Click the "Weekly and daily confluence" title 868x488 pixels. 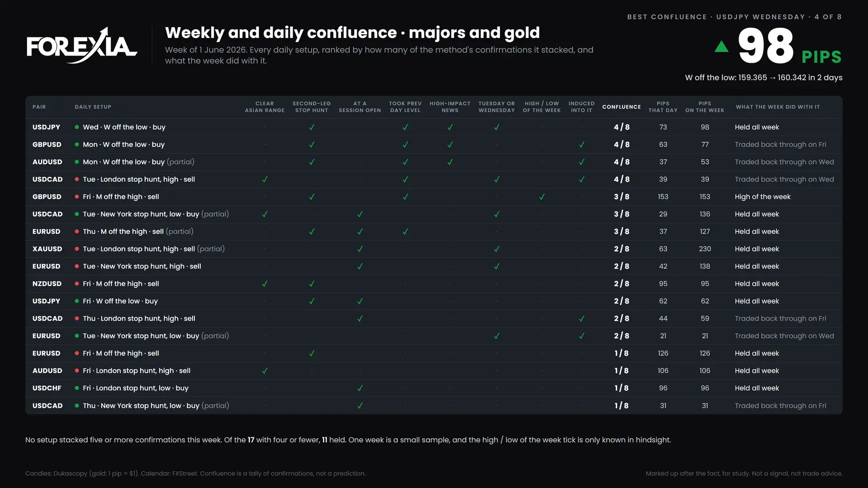[x=352, y=33]
